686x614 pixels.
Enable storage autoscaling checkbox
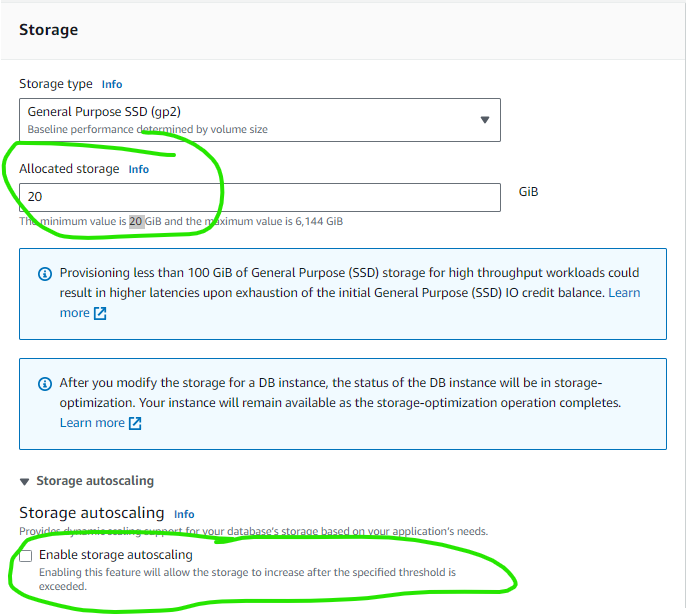26,556
